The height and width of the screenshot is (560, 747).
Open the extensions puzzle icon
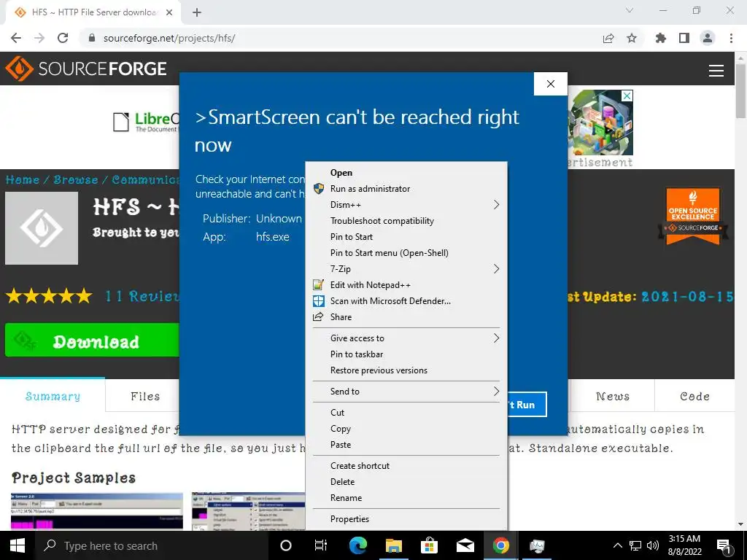661,38
